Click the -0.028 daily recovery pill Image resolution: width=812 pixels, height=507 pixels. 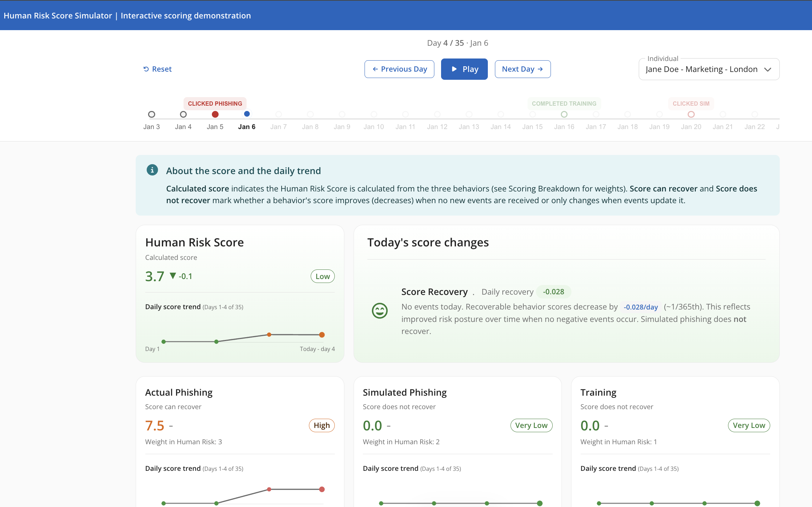point(553,292)
